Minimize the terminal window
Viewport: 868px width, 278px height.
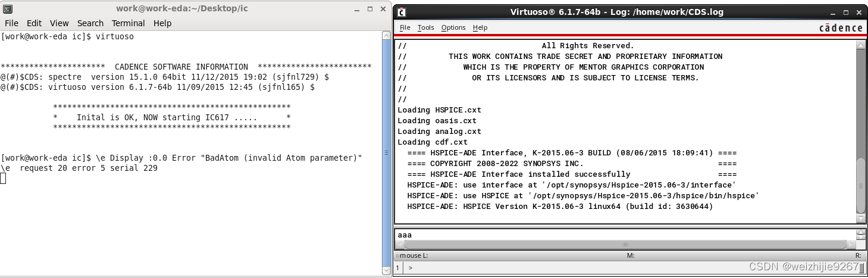(x=356, y=10)
